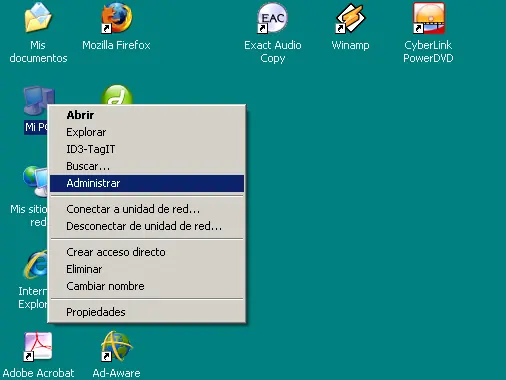Choose Abrir in the context menu
Viewport: 506px width, 380px height.
coord(147,115)
